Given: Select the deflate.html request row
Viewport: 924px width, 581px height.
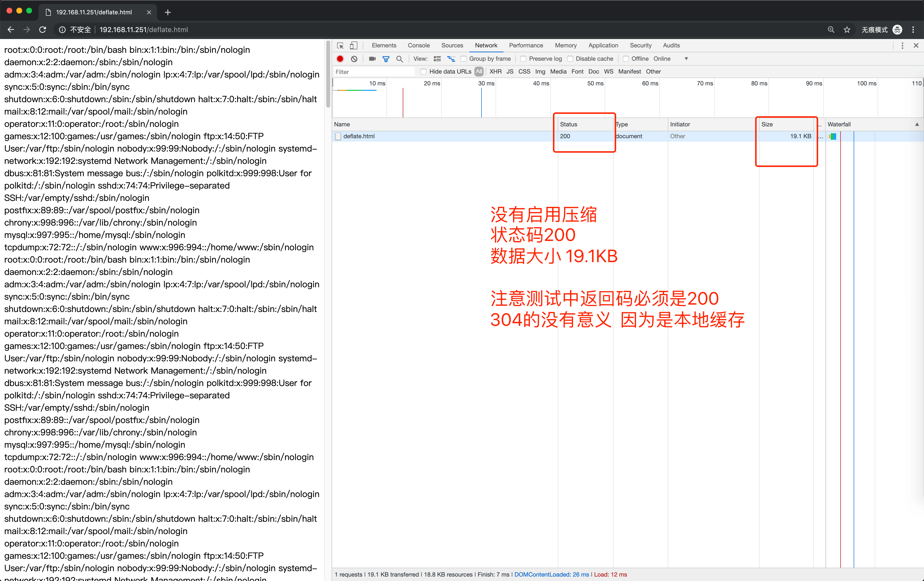Looking at the screenshot, I should (x=359, y=136).
